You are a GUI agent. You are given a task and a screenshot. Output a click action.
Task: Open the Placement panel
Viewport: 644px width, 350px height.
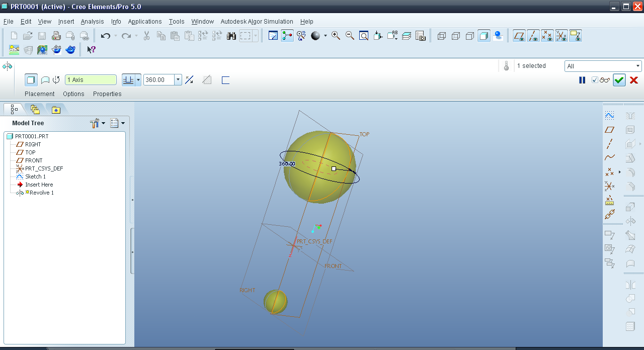[39, 94]
